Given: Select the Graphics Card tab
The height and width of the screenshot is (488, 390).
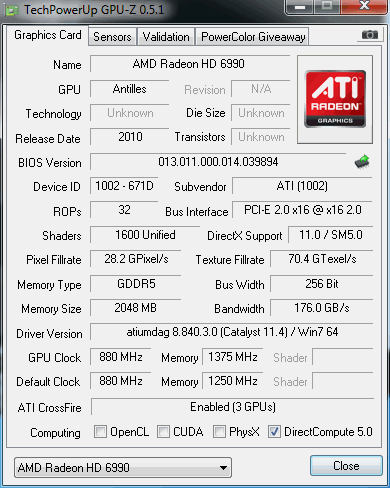Looking at the screenshot, I should (x=48, y=35).
